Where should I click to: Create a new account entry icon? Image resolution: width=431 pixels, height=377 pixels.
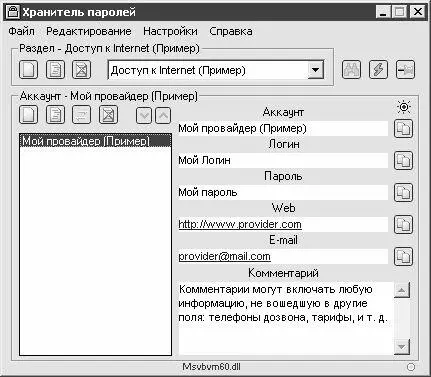point(28,115)
